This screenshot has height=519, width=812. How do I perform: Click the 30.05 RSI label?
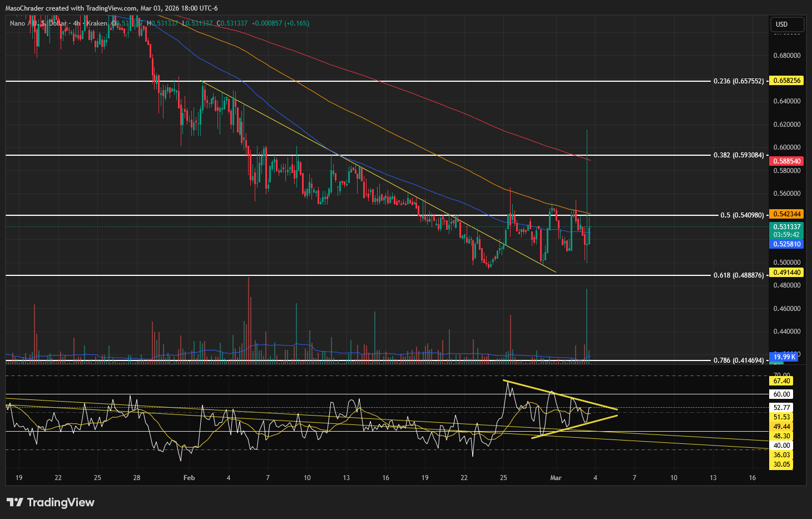tap(781, 464)
